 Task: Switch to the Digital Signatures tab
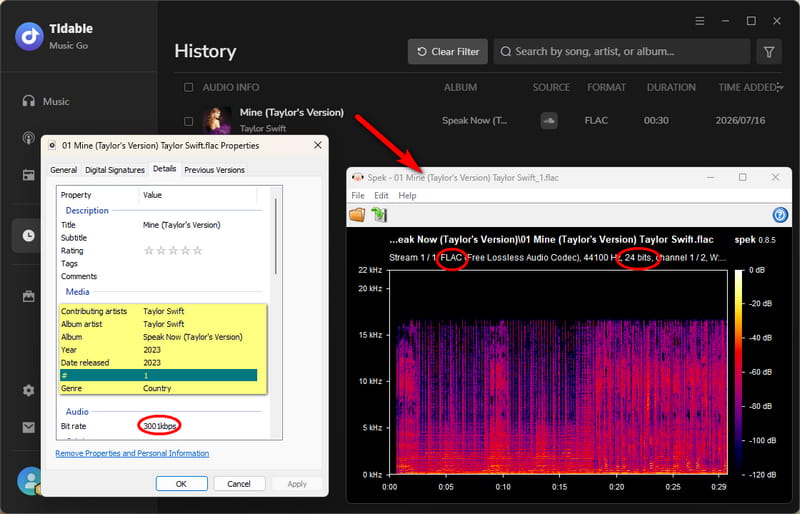115,170
